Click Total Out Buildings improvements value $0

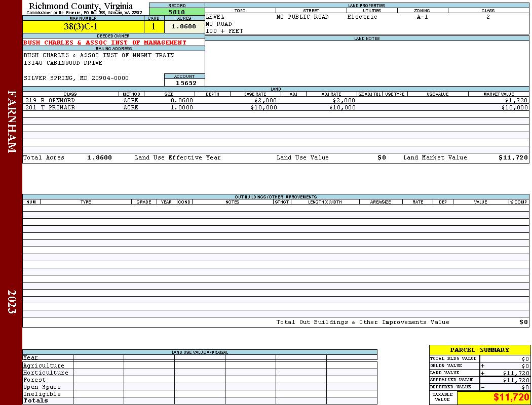[523, 322]
